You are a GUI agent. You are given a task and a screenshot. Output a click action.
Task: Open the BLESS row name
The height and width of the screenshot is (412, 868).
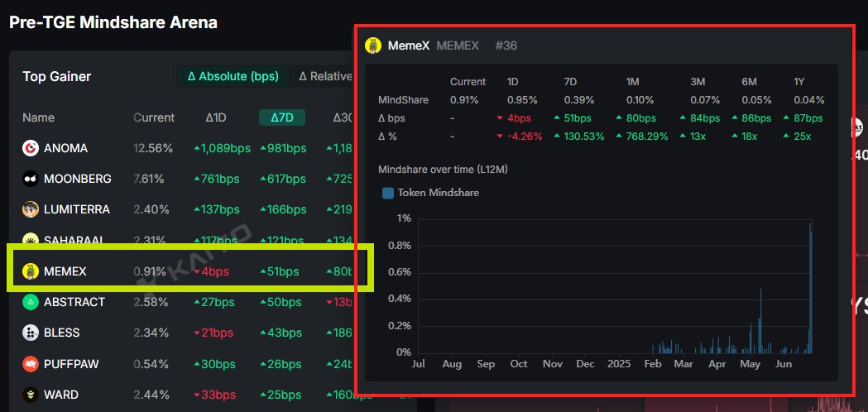point(61,333)
